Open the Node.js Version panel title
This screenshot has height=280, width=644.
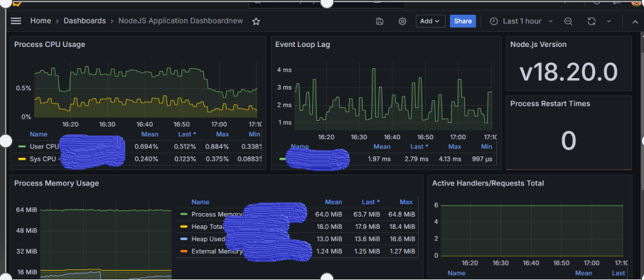pos(539,44)
